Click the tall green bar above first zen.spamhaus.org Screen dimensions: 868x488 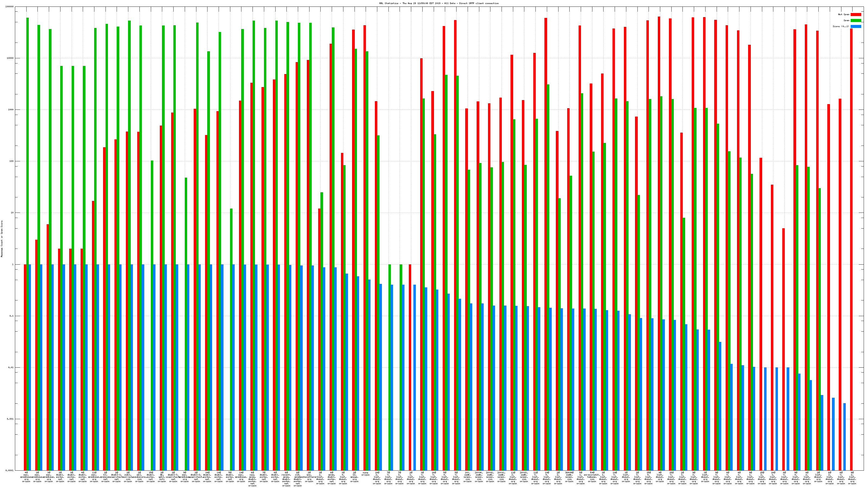(28, 135)
